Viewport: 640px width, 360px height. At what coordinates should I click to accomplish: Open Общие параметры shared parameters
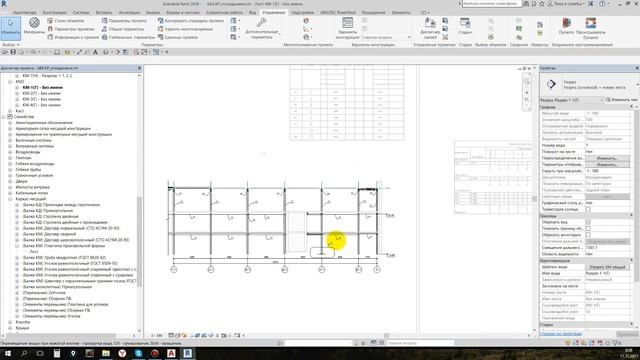pos(122,29)
